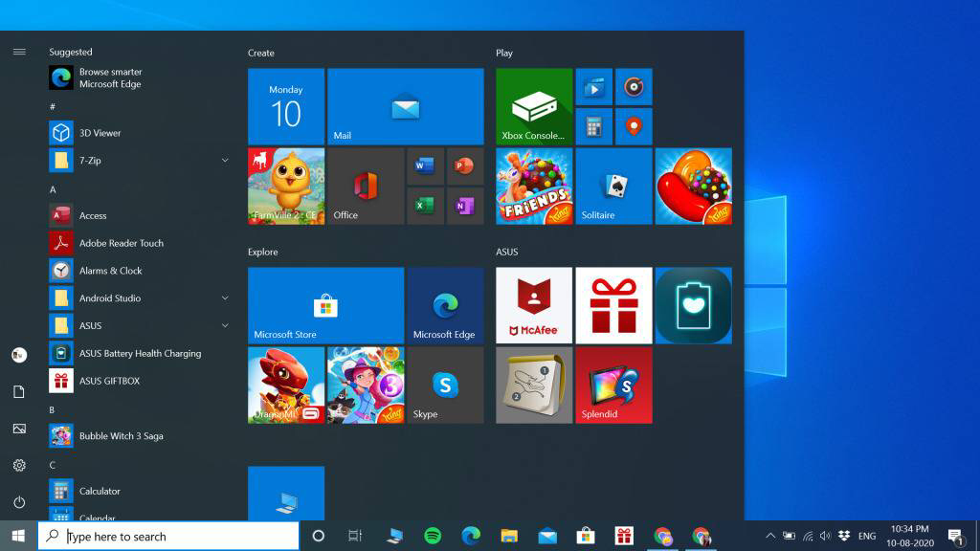Show hidden system tray icons

pos(770,536)
